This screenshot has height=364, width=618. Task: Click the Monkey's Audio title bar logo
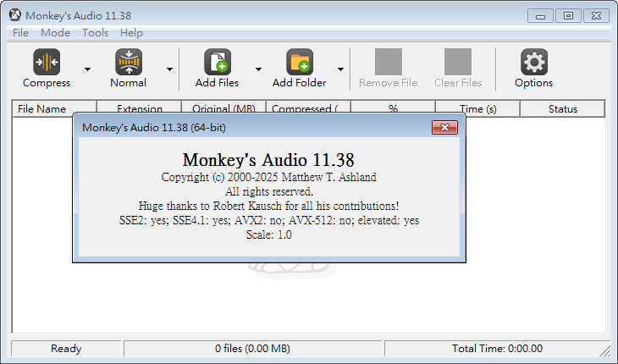coord(15,15)
